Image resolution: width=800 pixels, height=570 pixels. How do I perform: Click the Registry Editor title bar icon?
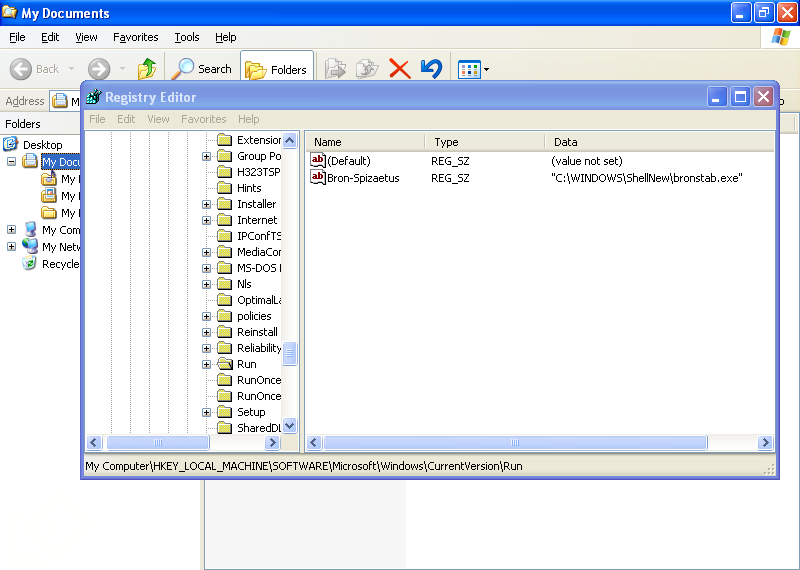pos(93,96)
